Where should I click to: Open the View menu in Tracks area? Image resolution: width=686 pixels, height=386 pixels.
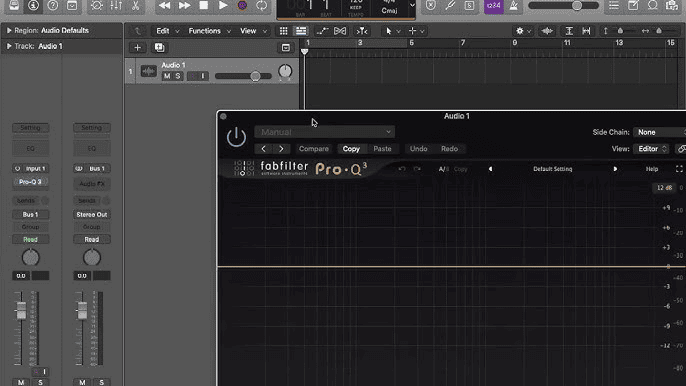point(252,31)
